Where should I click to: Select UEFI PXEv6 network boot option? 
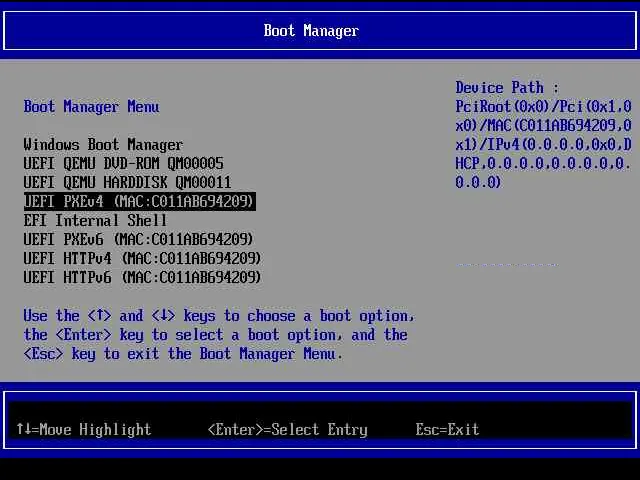click(x=138, y=239)
